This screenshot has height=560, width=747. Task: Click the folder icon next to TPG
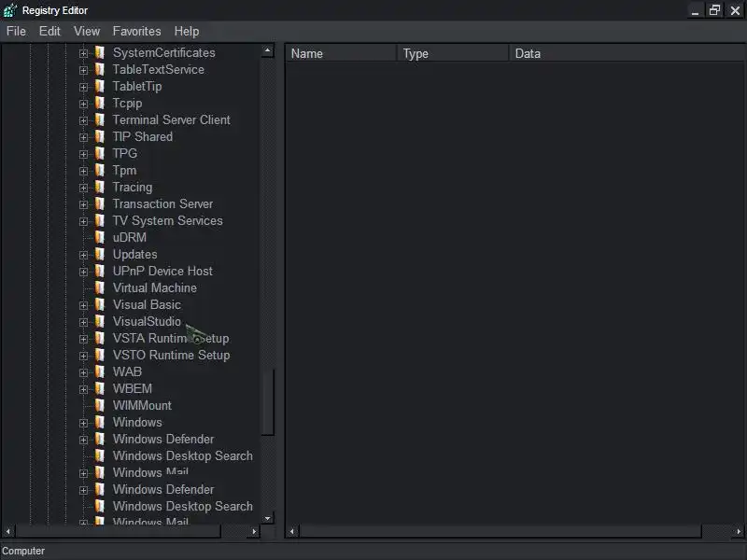coord(100,153)
